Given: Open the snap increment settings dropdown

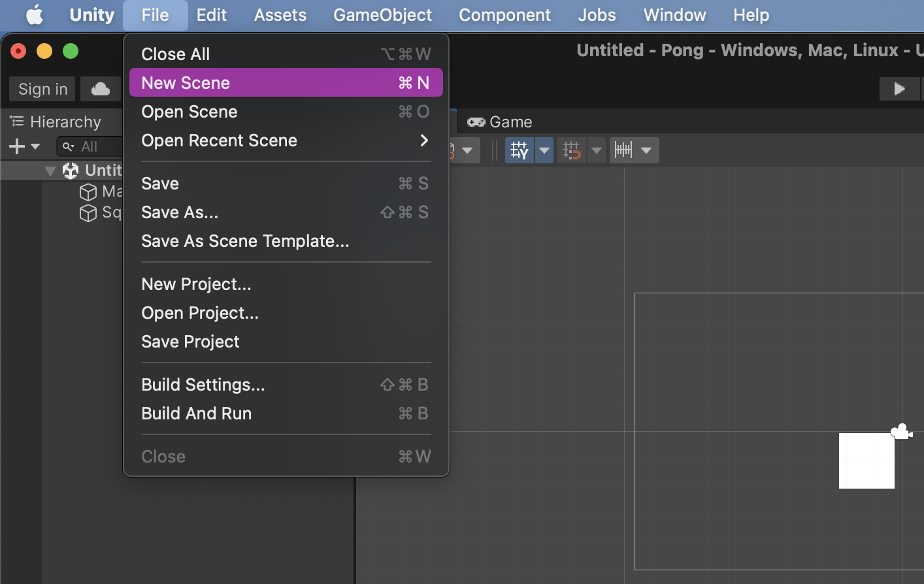Looking at the screenshot, I should [646, 150].
